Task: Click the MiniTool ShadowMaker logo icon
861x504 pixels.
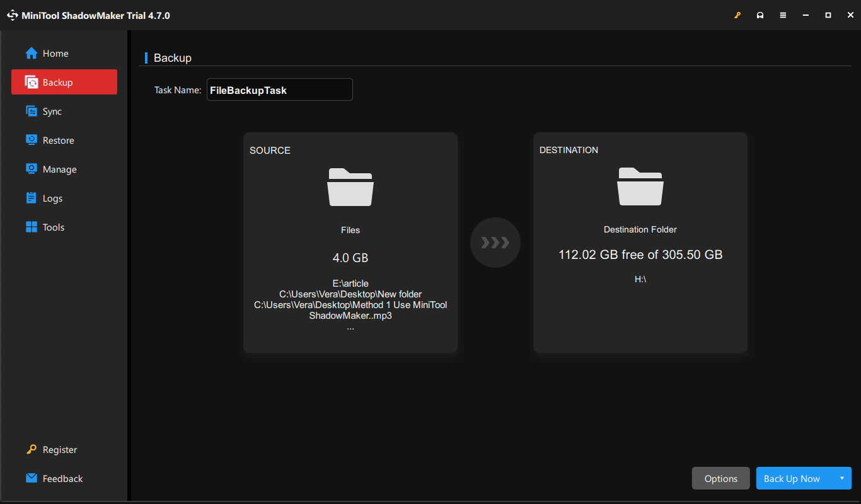Action: point(13,15)
